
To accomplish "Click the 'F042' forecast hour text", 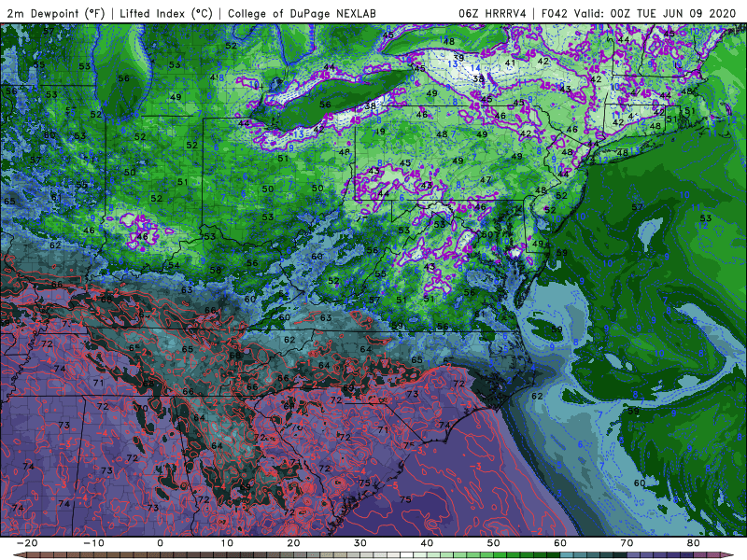I will [x=555, y=13].
